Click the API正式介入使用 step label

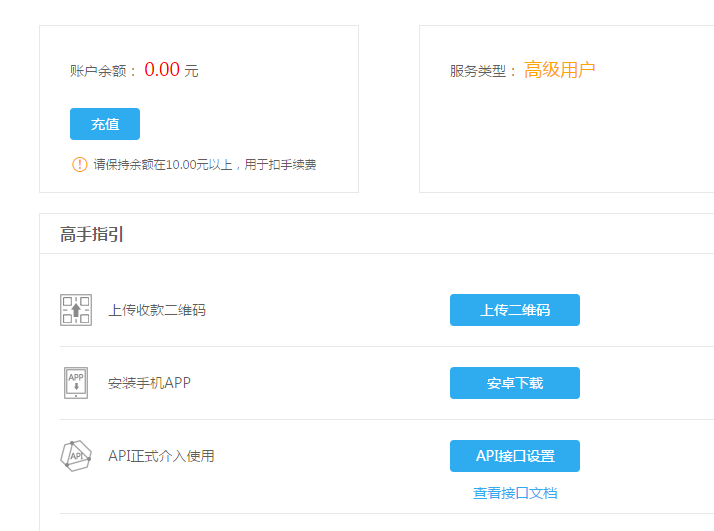[161, 456]
